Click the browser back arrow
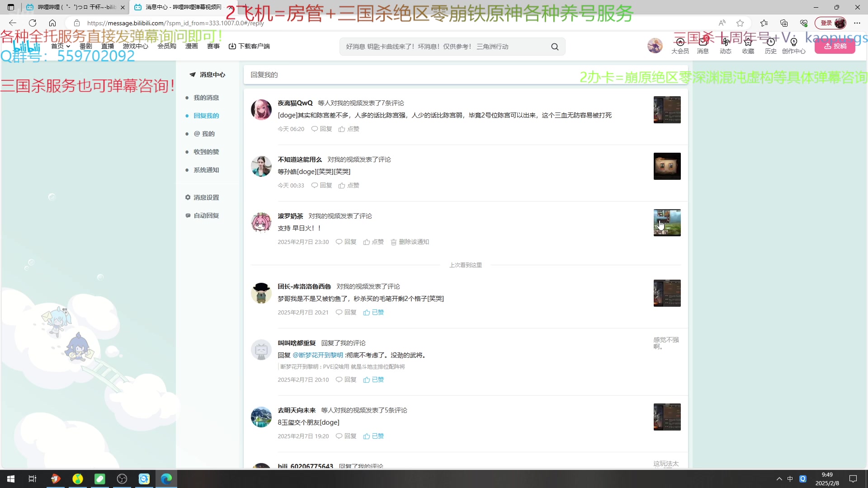Screen dimensions: 868x488 click(x=13, y=23)
